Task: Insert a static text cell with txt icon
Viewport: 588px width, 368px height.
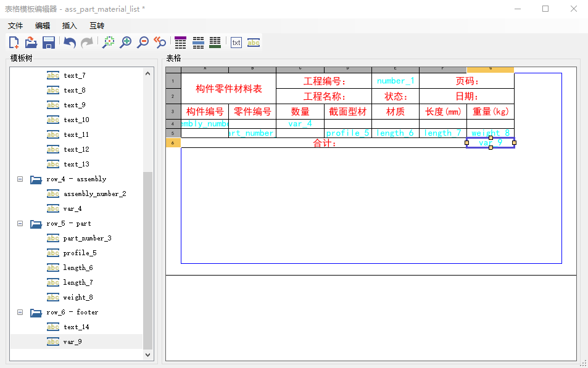Action: coord(236,43)
